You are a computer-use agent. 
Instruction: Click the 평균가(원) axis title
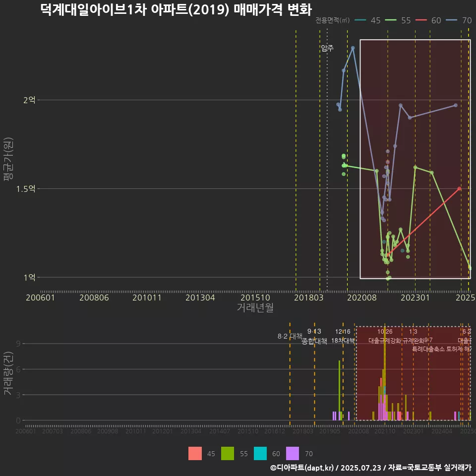(x=8, y=159)
